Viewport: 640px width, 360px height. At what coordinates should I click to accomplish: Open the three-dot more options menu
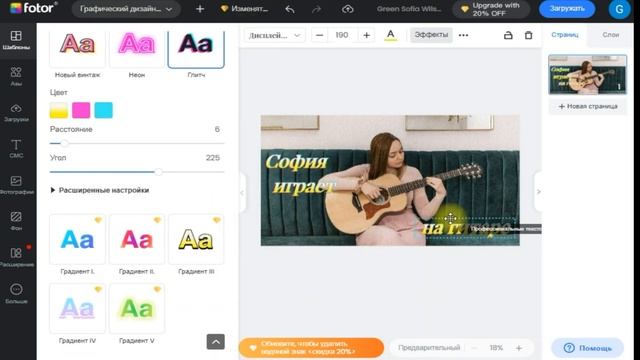tap(463, 35)
